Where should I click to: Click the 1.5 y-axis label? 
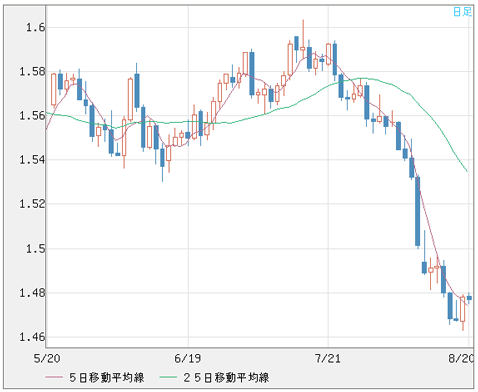[36, 248]
